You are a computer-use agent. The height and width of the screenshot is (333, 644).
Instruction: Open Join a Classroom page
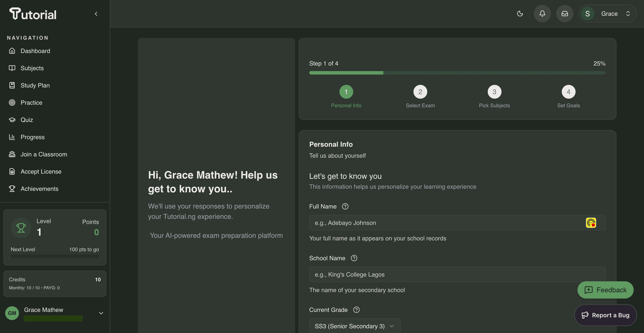(44, 154)
